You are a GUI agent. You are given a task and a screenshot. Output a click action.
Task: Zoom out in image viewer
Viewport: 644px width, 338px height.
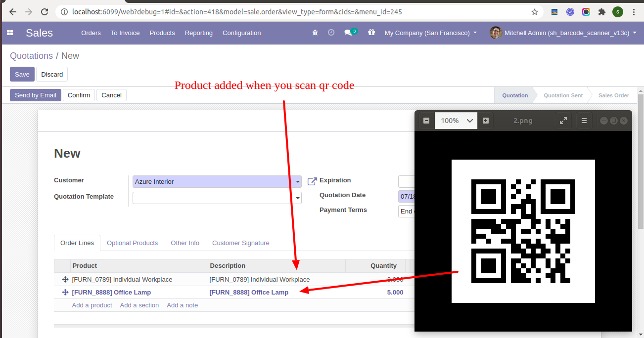(426, 121)
